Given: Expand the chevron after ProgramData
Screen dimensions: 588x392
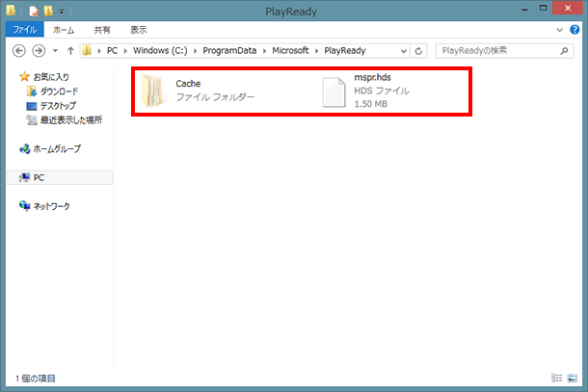Looking at the screenshot, I should coord(264,51).
